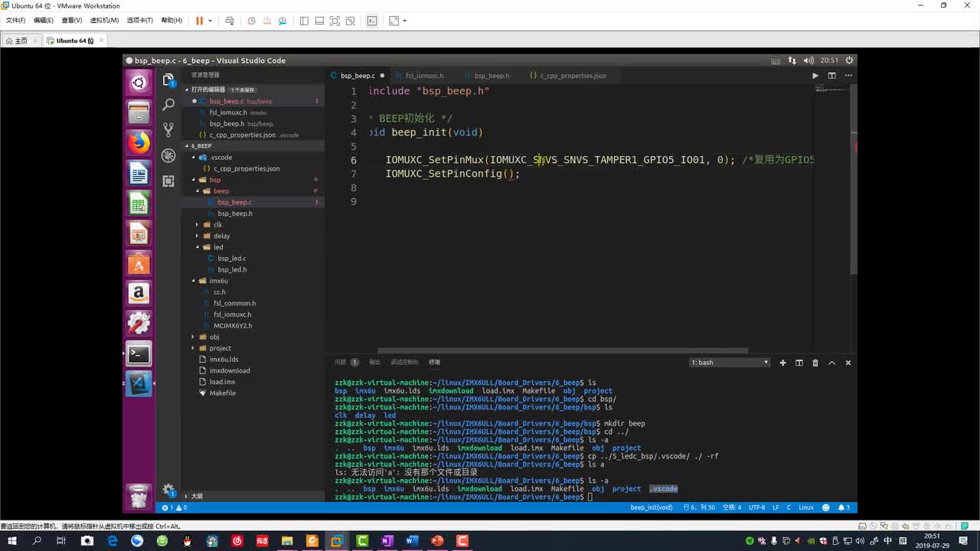Image resolution: width=980 pixels, height=551 pixels.
Task: Open Windows Start menu on taskbar
Action: coord(11,540)
